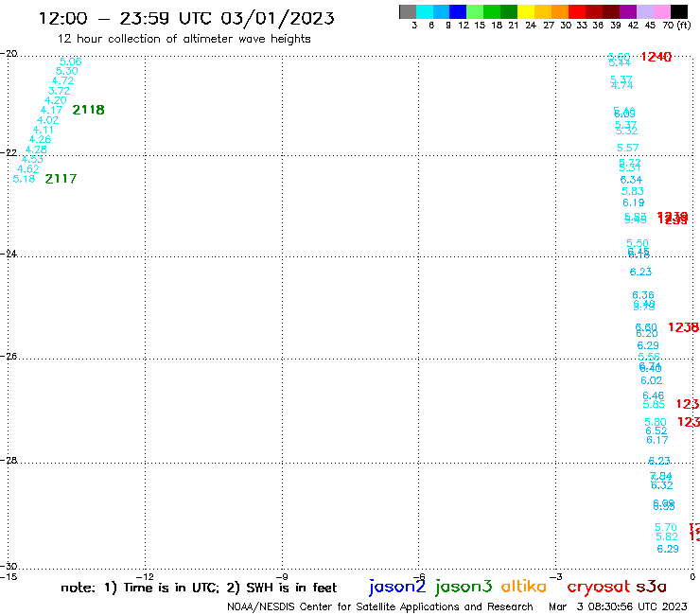Click the wave height value 5.80
The image size is (700, 615).
pyautogui.click(x=656, y=422)
